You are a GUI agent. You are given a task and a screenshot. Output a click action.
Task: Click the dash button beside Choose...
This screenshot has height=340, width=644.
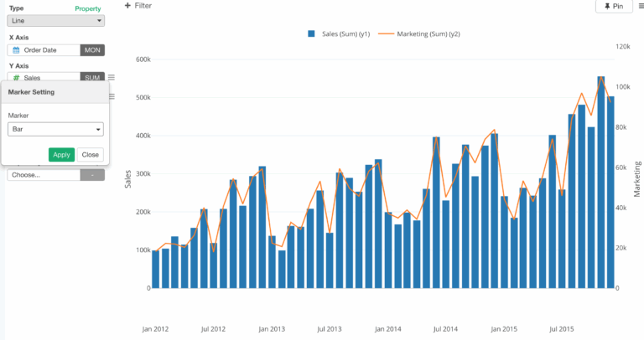(x=92, y=175)
